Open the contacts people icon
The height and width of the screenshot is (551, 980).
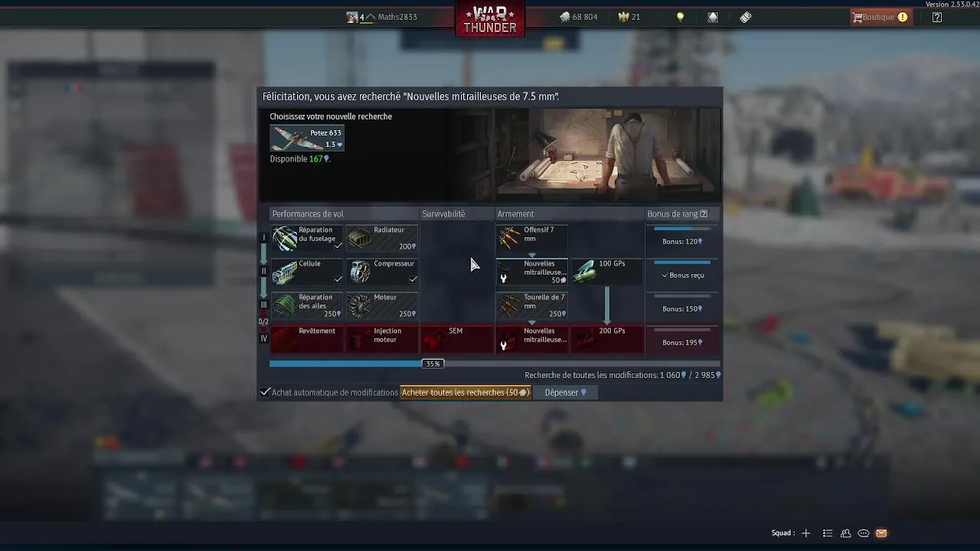click(x=846, y=533)
